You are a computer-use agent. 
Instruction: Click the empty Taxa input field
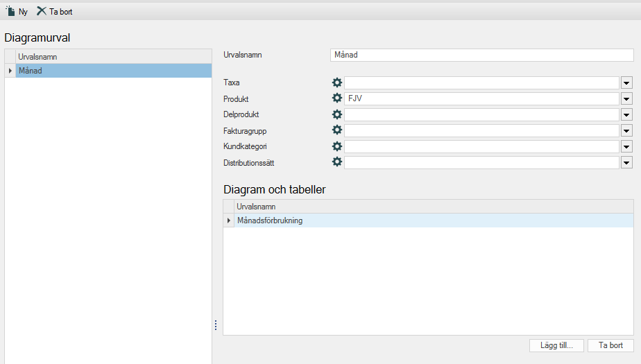[481, 83]
